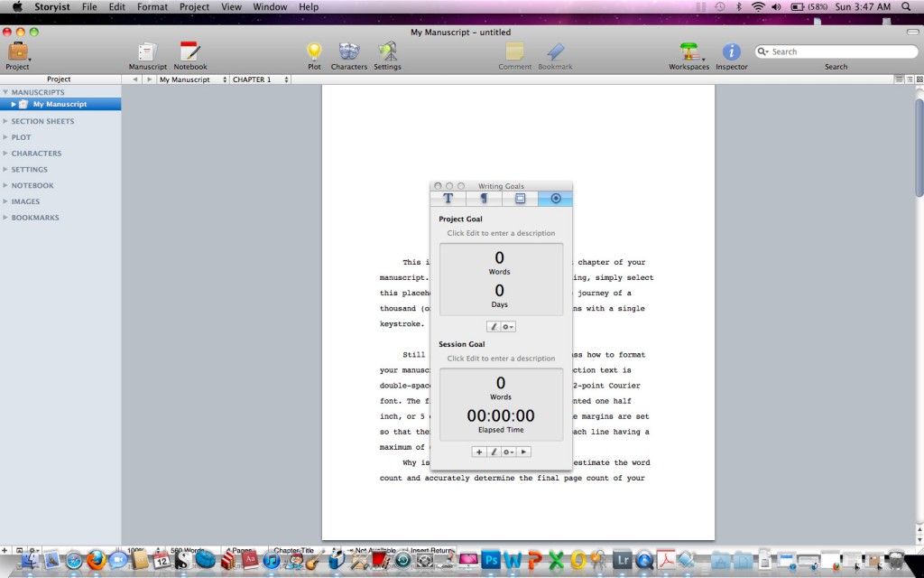This screenshot has width=924, height=578.
Task: Click the Settings toolbar icon
Action: tap(387, 51)
